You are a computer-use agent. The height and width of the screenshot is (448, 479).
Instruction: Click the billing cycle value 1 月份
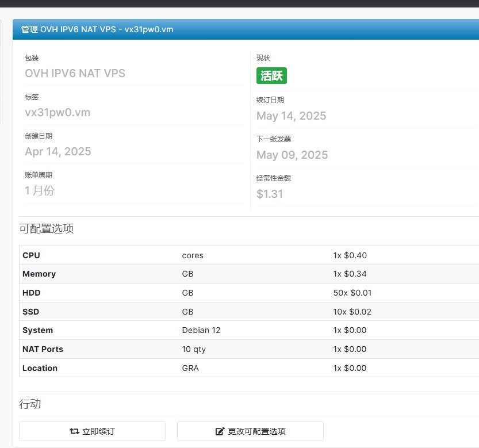pos(40,191)
